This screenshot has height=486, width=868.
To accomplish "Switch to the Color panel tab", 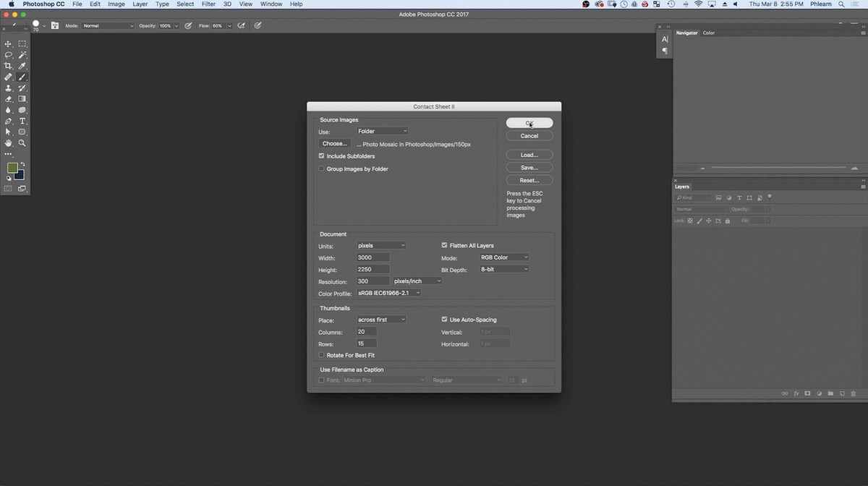I will click(709, 33).
